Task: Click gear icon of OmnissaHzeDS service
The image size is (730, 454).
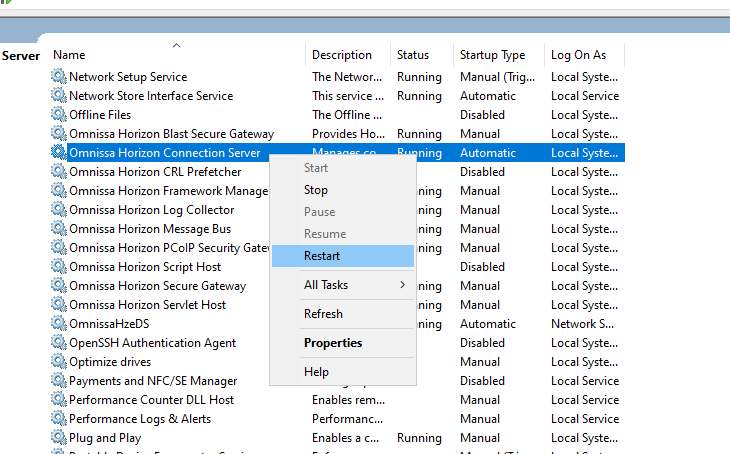Action: [x=59, y=324]
